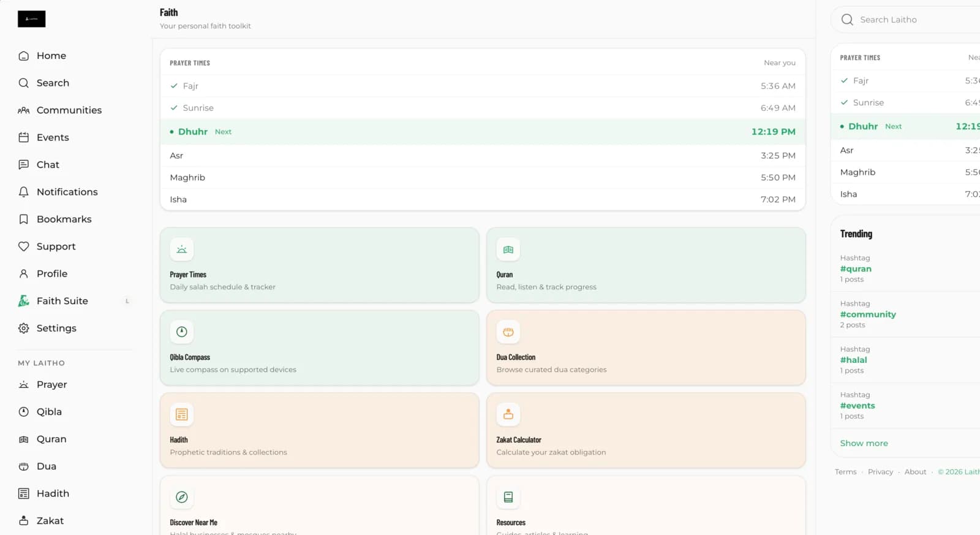Image resolution: width=980 pixels, height=535 pixels.
Task: Select the Dhuhr next prayer row
Action: (483, 132)
